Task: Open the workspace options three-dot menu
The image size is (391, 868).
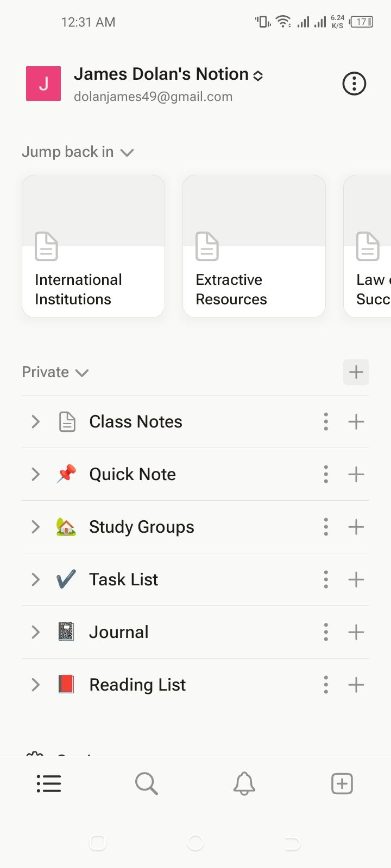Action: (354, 84)
